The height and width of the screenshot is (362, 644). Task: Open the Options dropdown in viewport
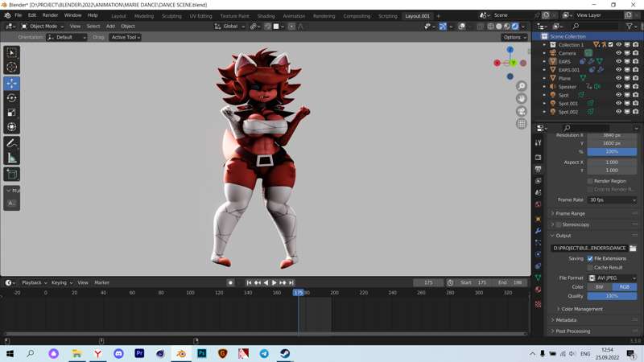[514, 37]
